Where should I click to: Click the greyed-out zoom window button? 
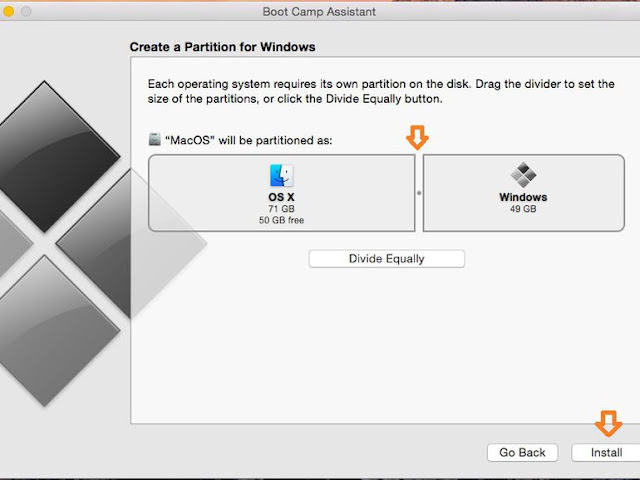pos(26,11)
